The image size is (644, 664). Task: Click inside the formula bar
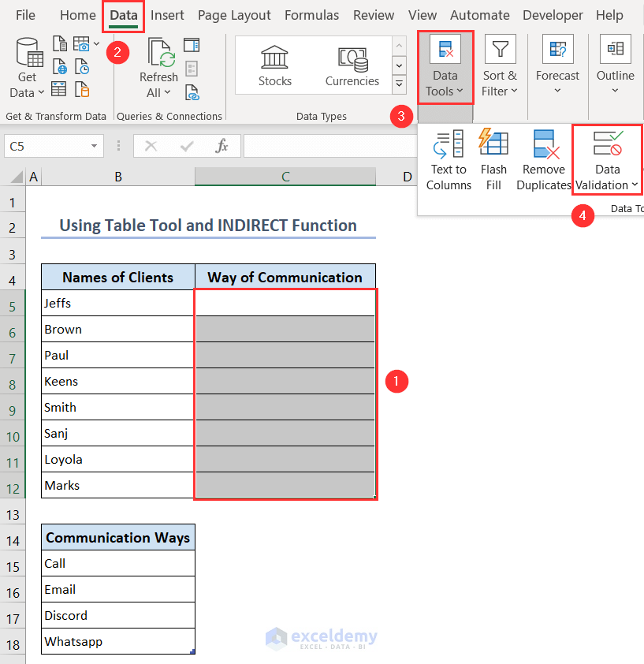click(x=331, y=146)
